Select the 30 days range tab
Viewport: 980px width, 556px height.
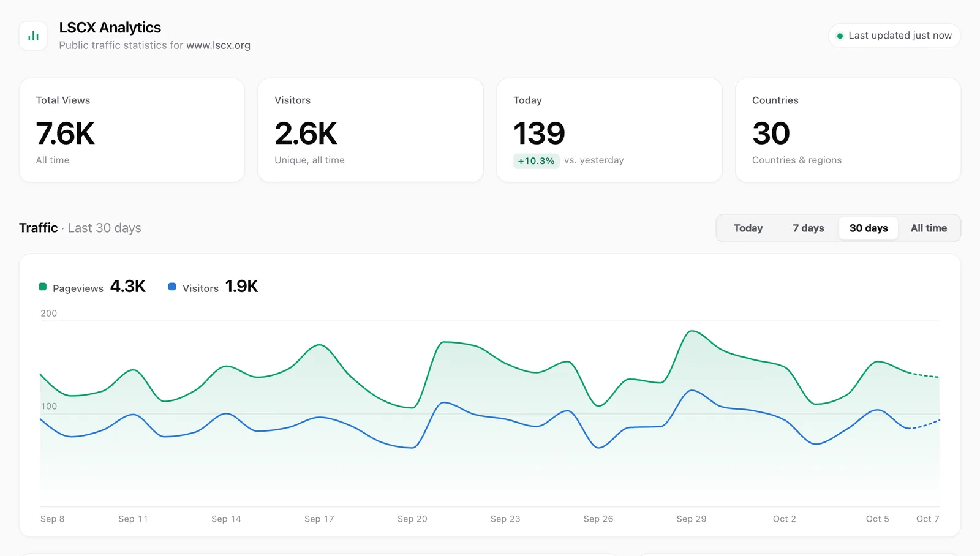pyautogui.click(x=869, y=228)
